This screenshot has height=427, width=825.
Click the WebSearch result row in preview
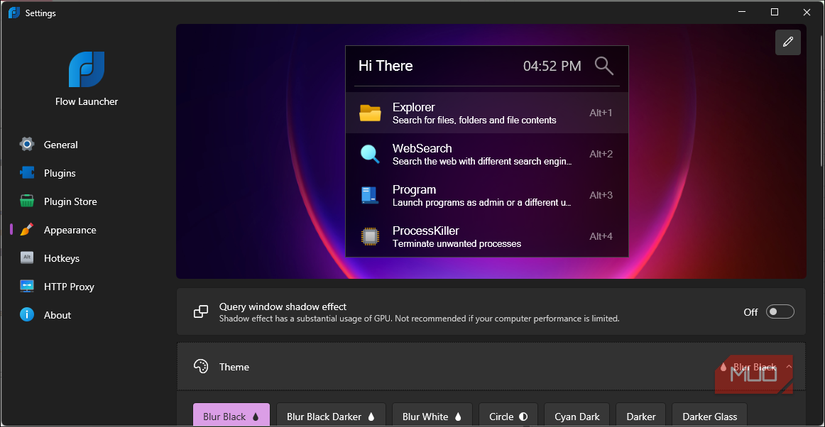[487, 154]
